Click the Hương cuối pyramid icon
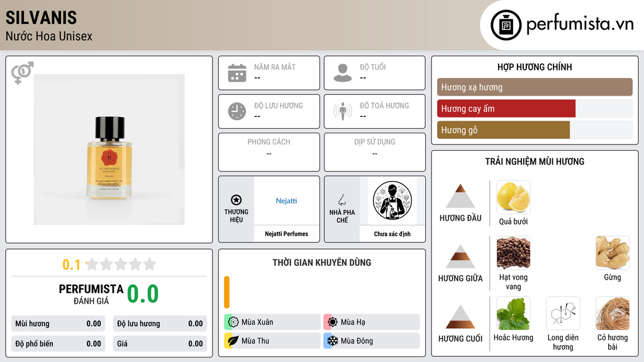This screenshot has width=644, height=362. (x=460, y=317)
